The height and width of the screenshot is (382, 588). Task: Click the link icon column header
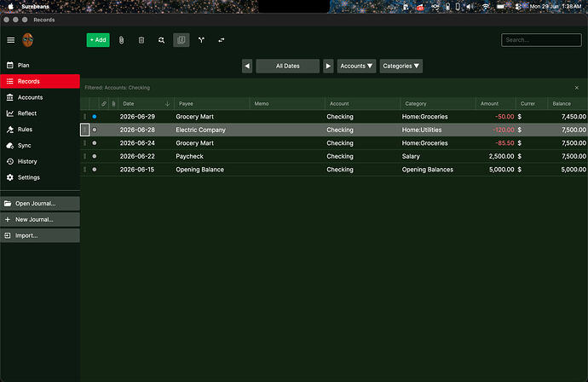coord(104,103)
